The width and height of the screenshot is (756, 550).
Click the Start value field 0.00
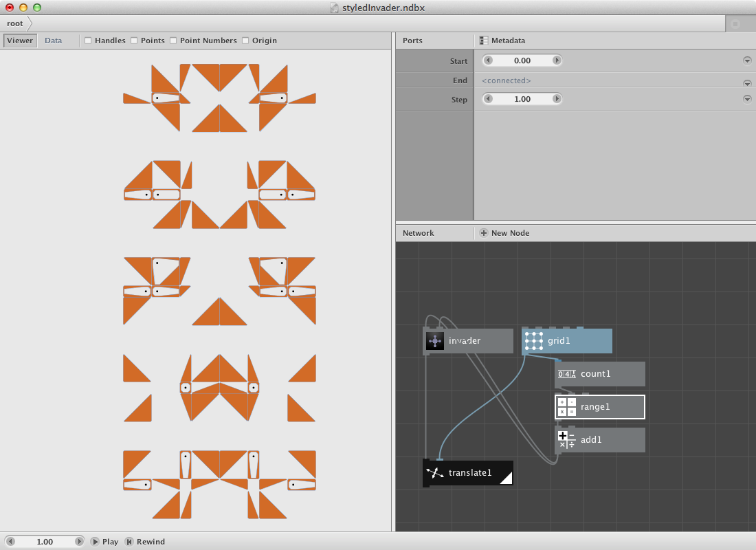522,60
